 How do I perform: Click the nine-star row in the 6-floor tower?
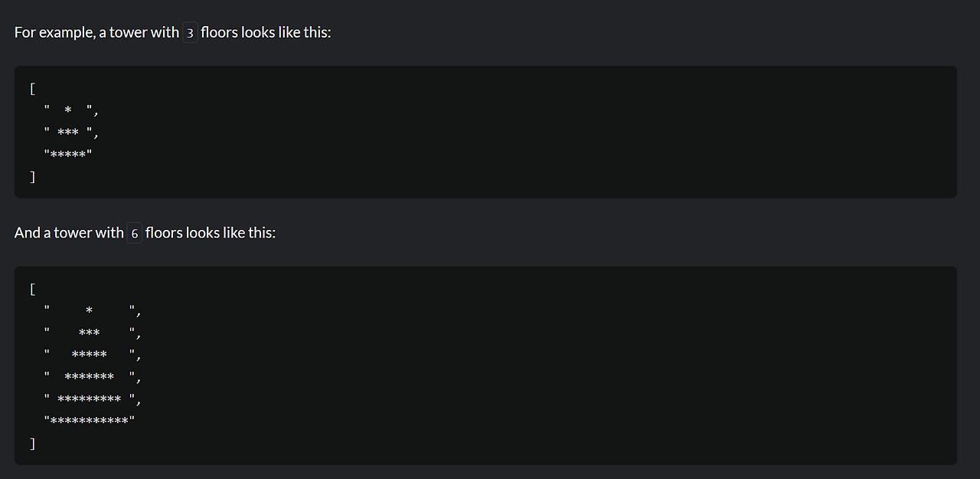[x=93, y=399]
